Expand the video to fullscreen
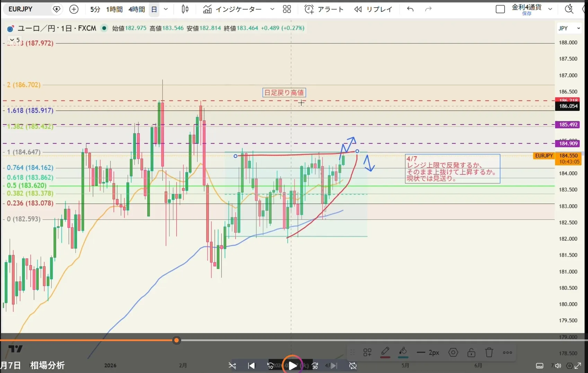 578,366
